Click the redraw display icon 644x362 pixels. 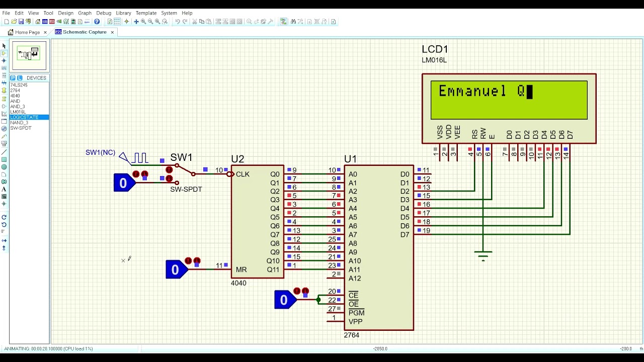point(110,22)
